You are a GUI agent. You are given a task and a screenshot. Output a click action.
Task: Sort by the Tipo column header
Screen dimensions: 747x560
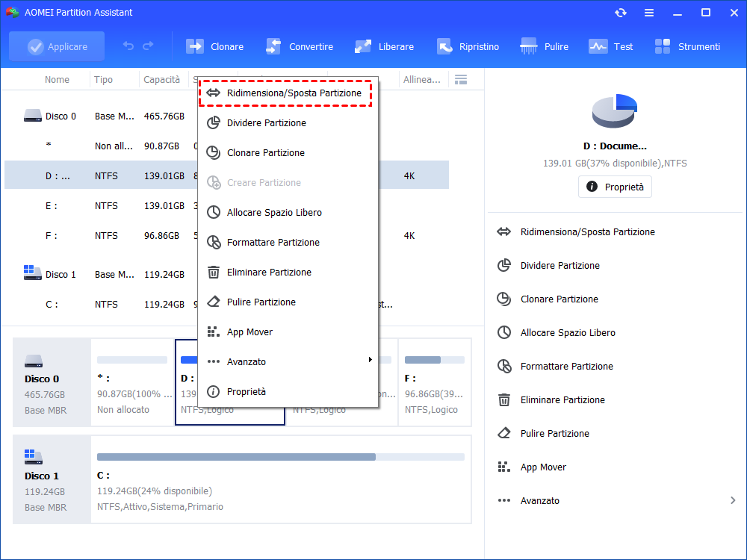click(x=103, y=80)
